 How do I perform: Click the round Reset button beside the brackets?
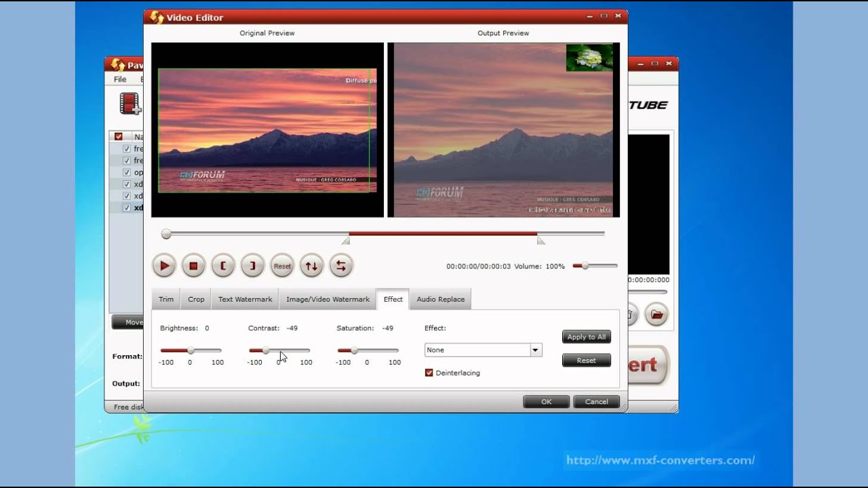(x=282, y=266)
